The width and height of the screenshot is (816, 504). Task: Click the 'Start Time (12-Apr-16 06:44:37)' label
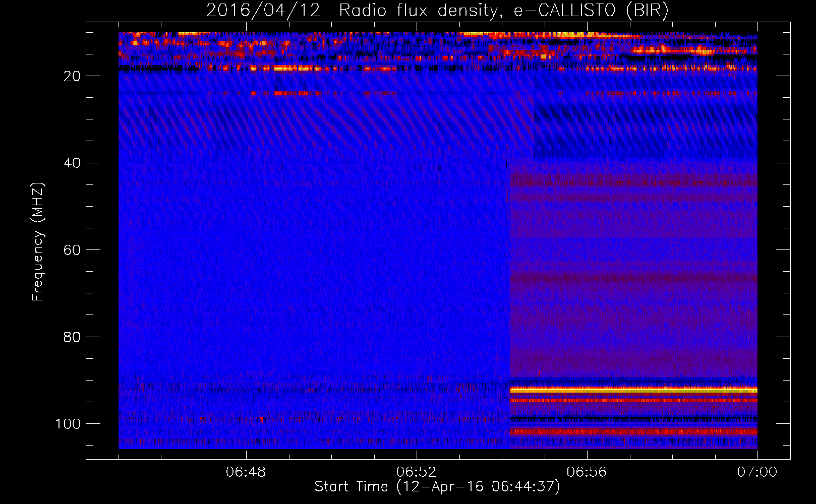(x=437, y=487)
